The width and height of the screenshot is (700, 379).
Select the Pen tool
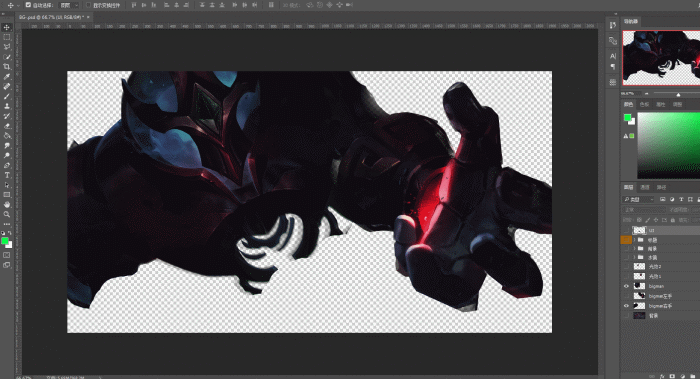coord(7,165)
